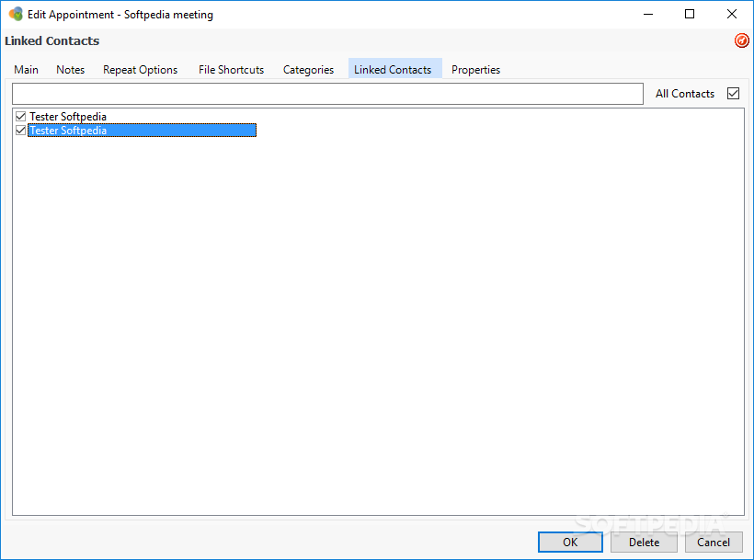This screenshot has width=754, height=560.
Task: Click the Cancel button
Action: [x=714, y=543]
